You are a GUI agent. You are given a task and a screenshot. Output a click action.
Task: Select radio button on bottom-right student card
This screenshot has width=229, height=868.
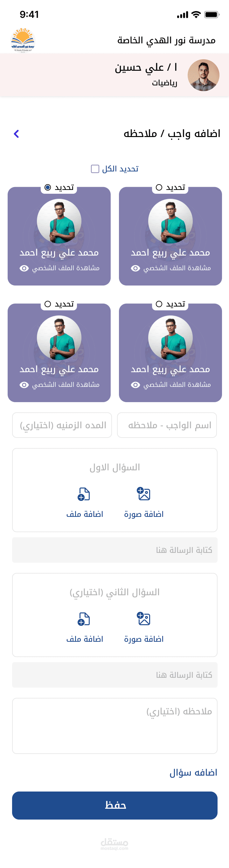pos(159,304)
